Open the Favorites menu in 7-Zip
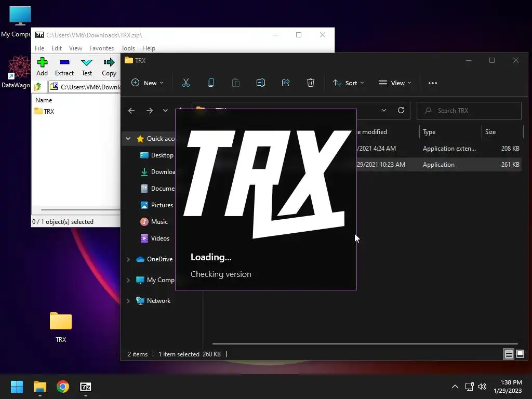The width and height of the screenshot is (532, 399). pyautogui.click(x=101, y=48)
